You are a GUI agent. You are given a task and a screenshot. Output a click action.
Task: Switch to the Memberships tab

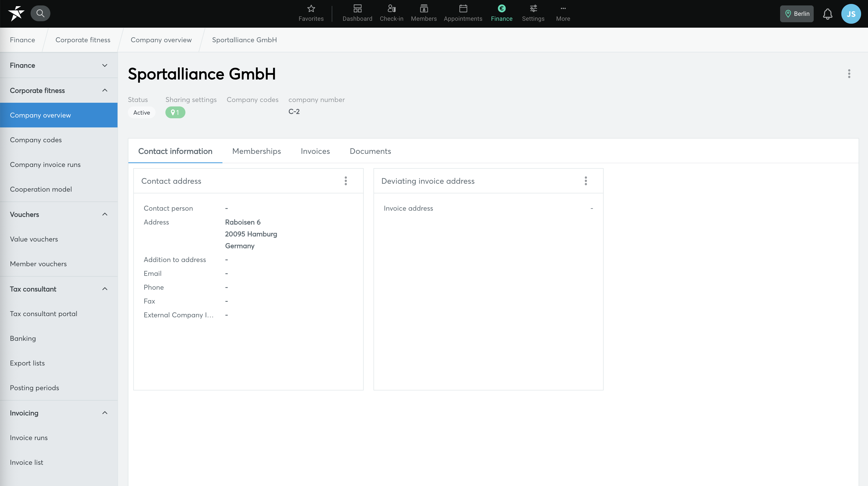256,151
